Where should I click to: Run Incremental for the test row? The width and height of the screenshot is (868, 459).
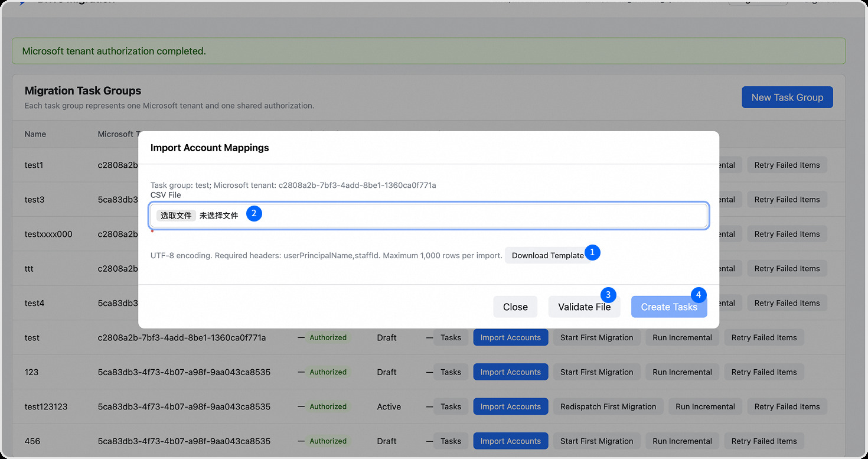pyautogui.click(x=682, y=338)
